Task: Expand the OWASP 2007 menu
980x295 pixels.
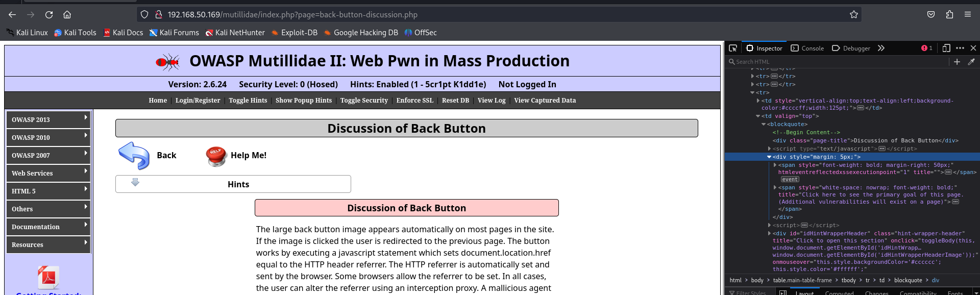Action: pos(48,155)
